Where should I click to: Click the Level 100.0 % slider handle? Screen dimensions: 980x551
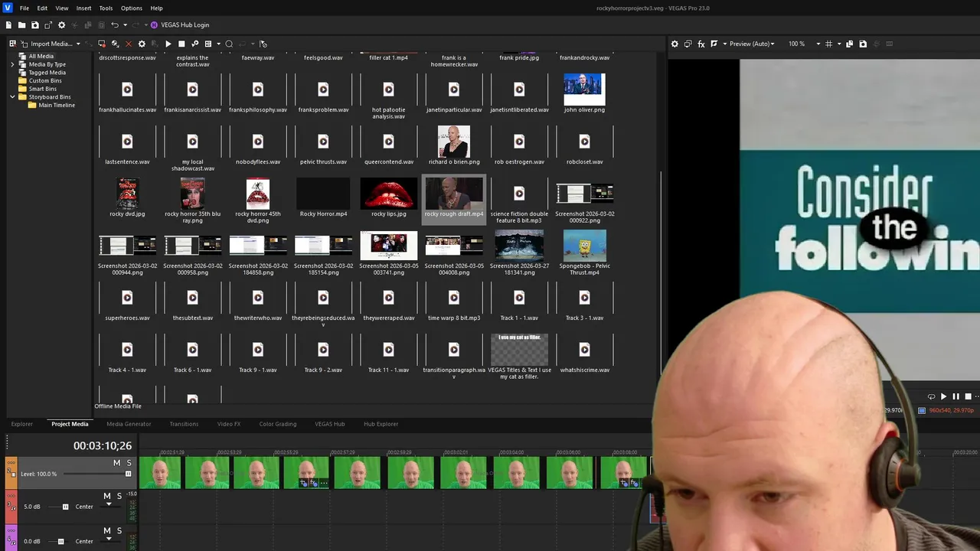pyautogui.click(x=128, y=474)
